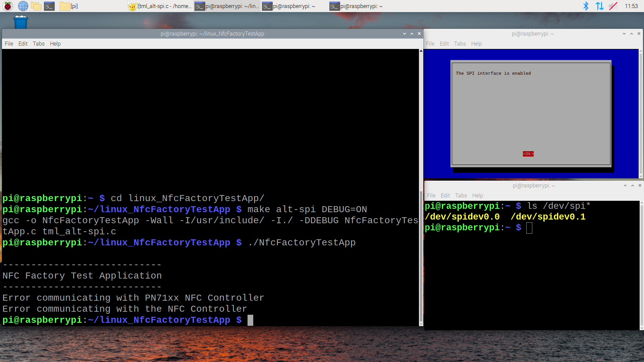Image resolution: width=644 pixels, height=362 pixels.
Task: Maximize the SPI dialog terminal window
Action: tap(631, 34)
